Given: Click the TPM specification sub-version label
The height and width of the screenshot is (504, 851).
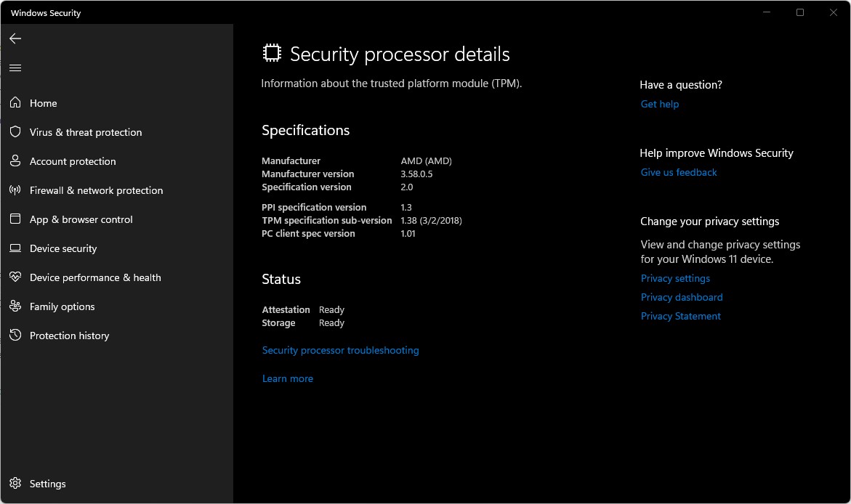Looking at the screenshot, I should (327, 221).
